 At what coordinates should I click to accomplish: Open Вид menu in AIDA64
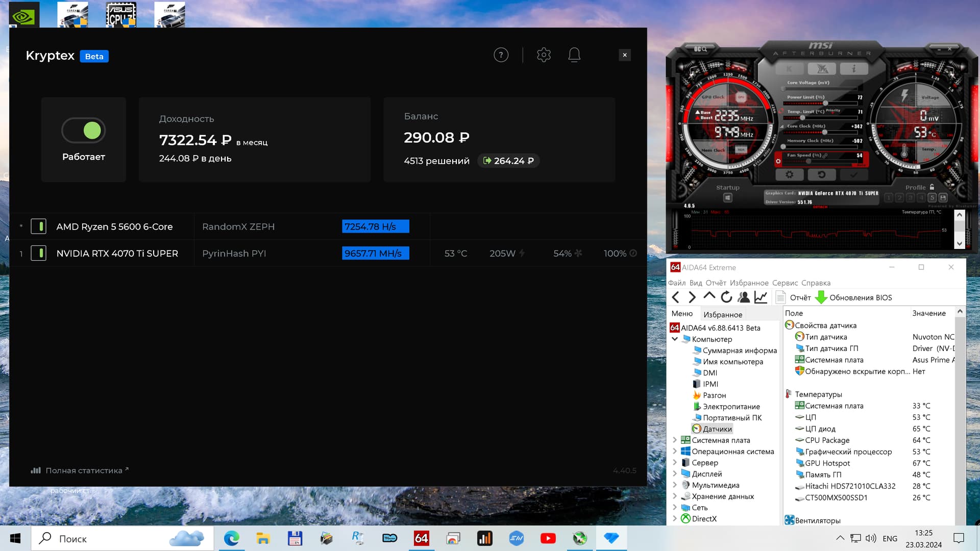click(x=696, y=283)
